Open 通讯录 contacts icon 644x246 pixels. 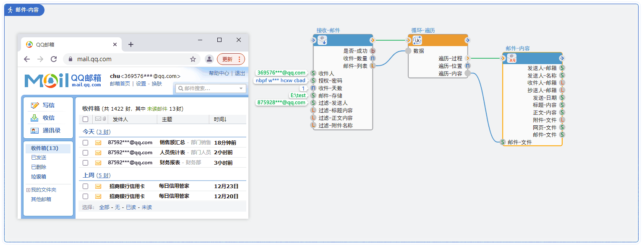(35, 130)
